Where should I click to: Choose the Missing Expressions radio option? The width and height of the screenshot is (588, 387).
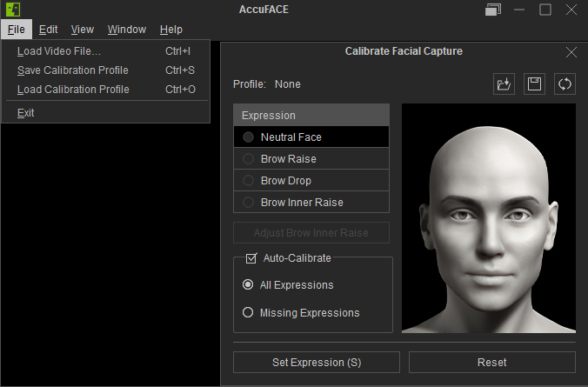pos(248,312)
